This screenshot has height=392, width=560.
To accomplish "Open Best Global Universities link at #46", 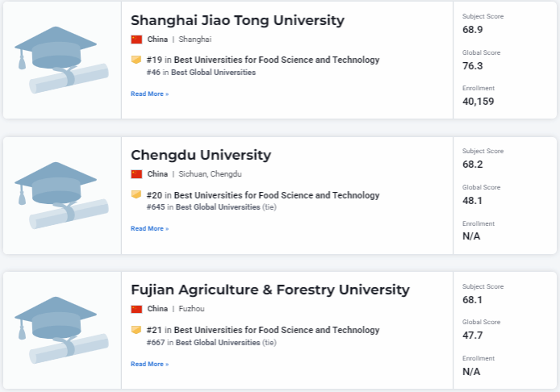I will click(215, 73).
